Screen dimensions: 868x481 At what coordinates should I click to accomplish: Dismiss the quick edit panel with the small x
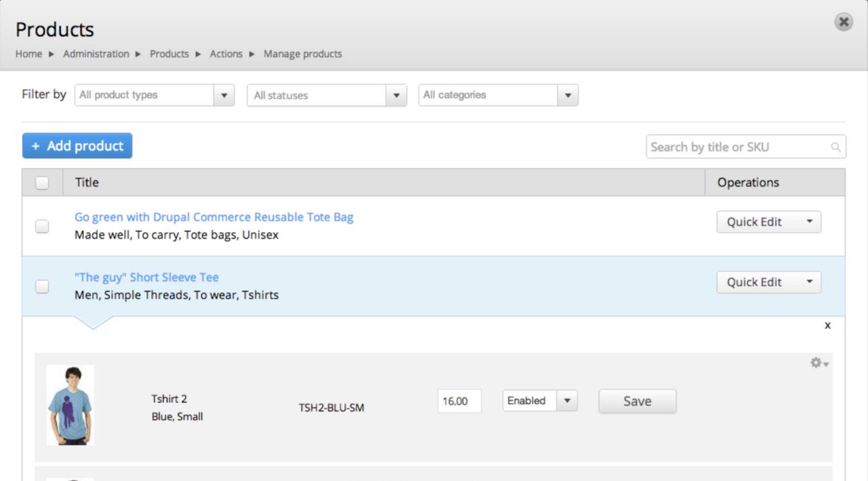[827, 325]
